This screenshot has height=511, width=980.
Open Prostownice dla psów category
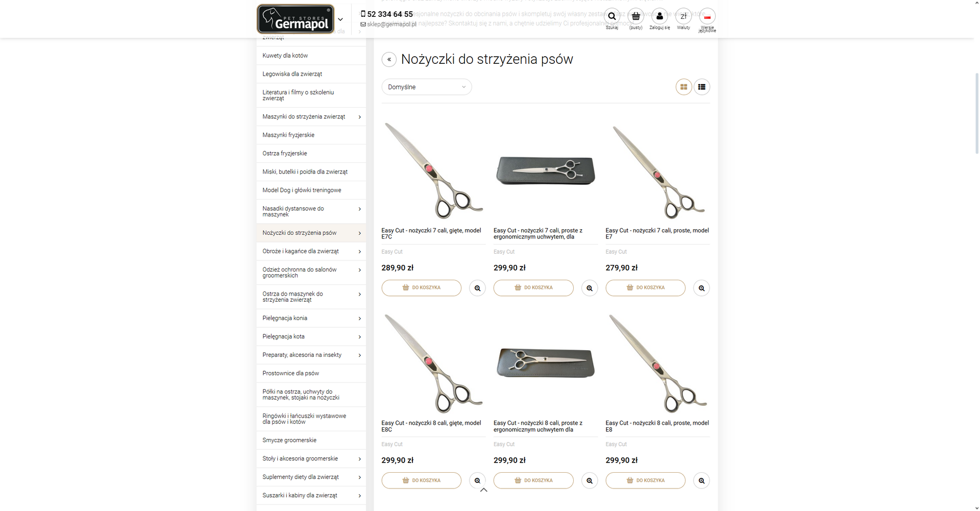click(311, 373)
